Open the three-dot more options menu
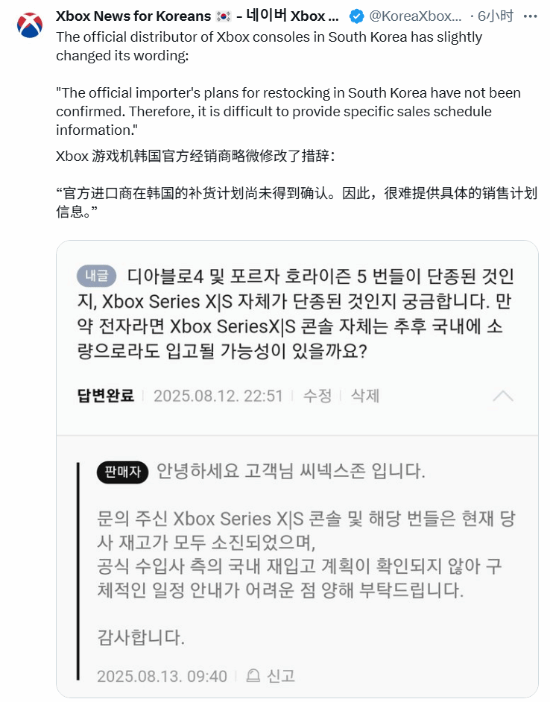 [530, 17]
